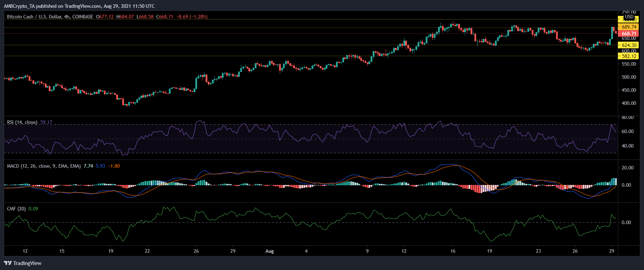Click the RSI axis value 40.00

coord(628,146)
